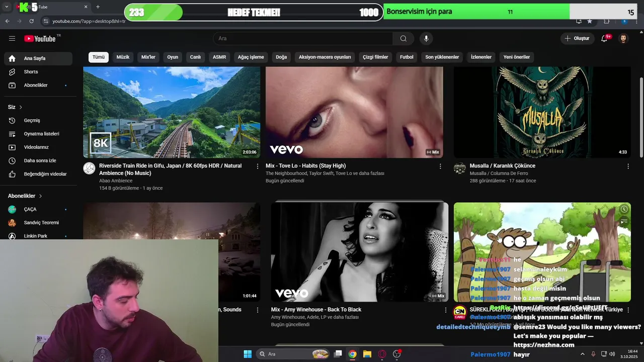Click the YouTube search input field
This screenshot has width=644, height=362.
pyautogui.click(x=303, y=39)
